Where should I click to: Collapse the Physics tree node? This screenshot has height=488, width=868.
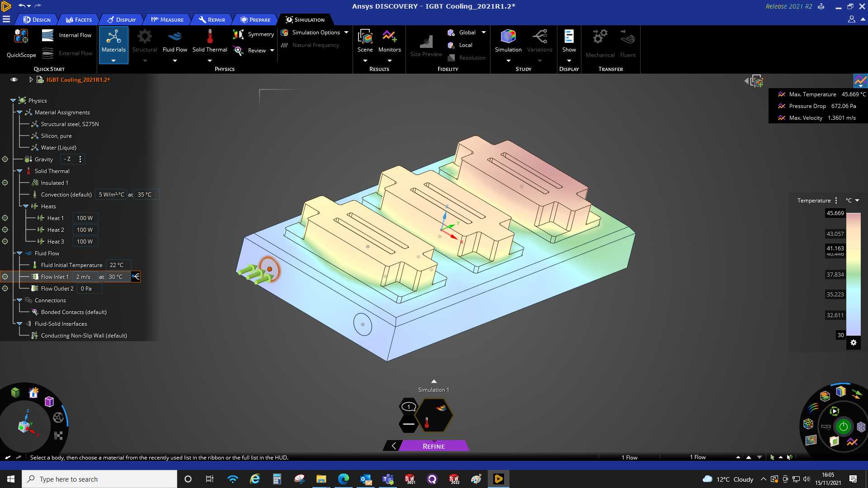tap(13, 100)
